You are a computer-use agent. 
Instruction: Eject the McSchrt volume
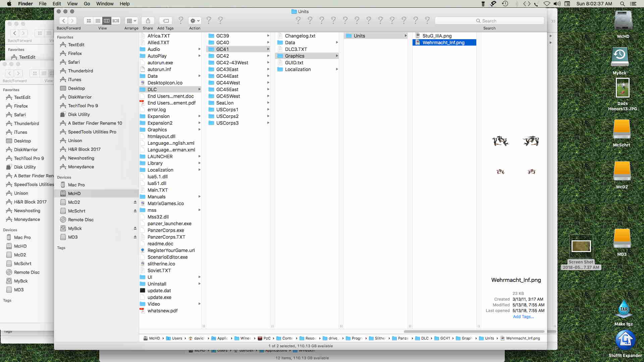(x=135, y=211)
